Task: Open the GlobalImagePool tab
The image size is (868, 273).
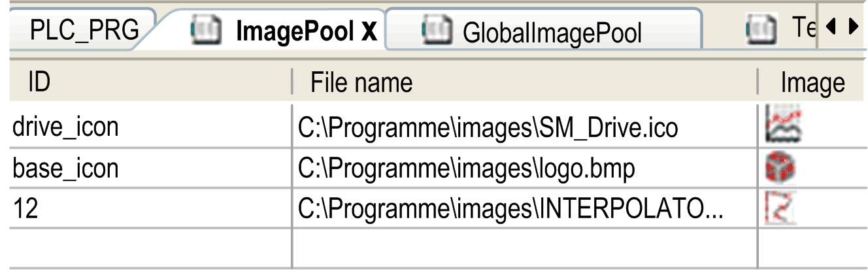Action: click(552, 32)
